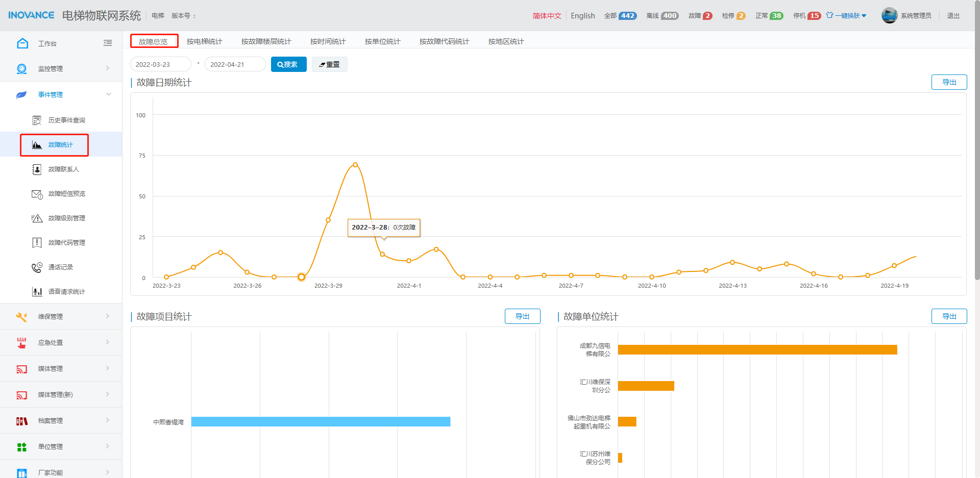Click the 一键换肤 shirt icon
This screenshot has width=980, height=478.
(830, 15)
